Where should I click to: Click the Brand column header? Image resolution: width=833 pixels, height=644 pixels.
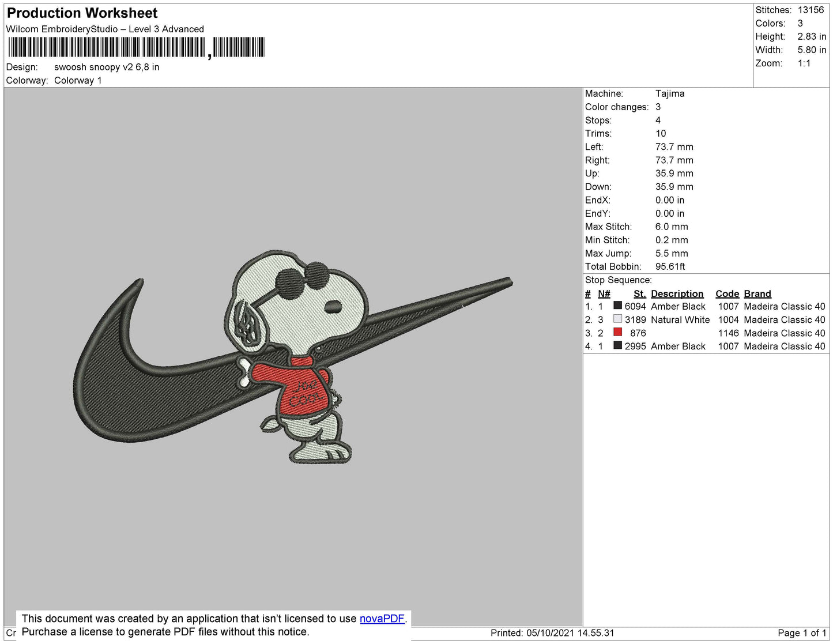[x=757, y=293]
